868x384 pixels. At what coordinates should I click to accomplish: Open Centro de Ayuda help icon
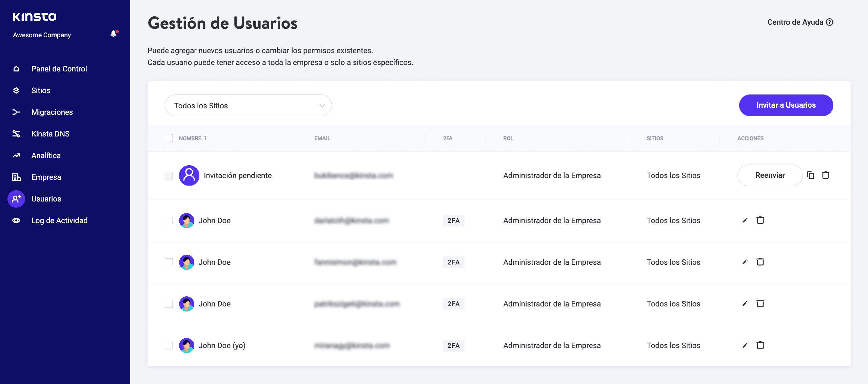tap(830, 22)
